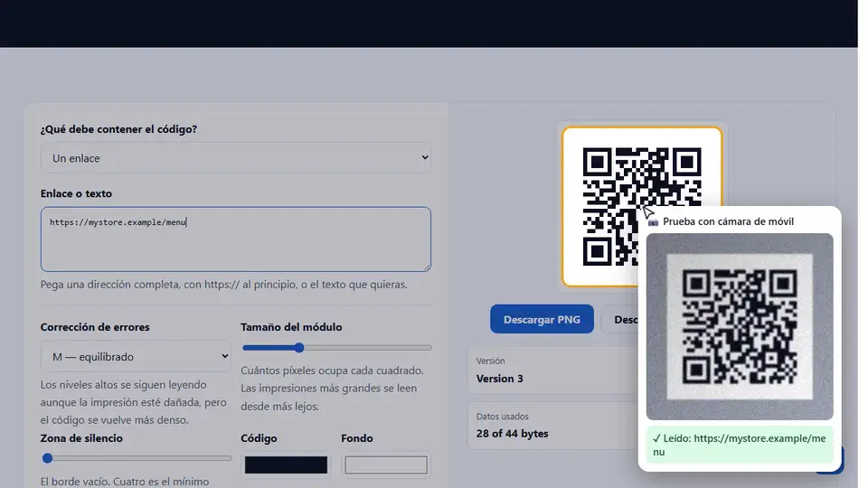Screen dimensions: 868x488
Task: Click the 'Version 3' value
Action: [x=499, y=379]
